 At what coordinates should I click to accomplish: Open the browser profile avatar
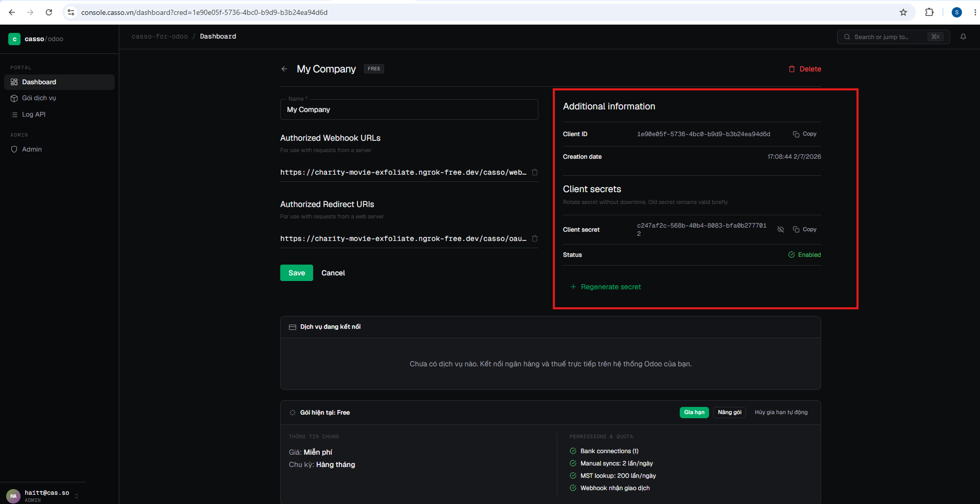coord(957,12)
